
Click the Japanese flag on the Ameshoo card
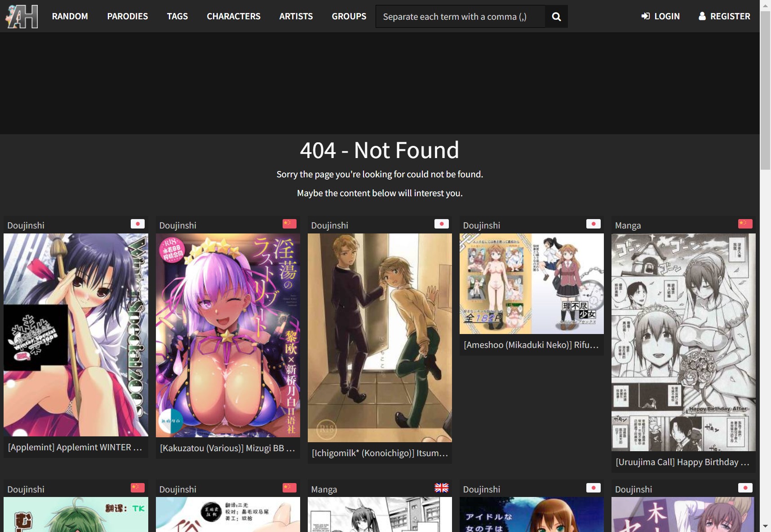(594, 224)
